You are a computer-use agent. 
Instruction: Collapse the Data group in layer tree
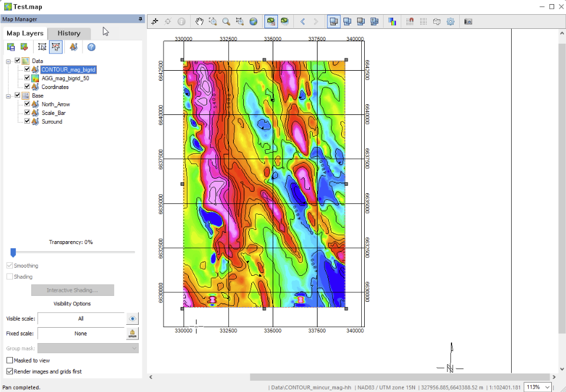click(x=8, y=61)
